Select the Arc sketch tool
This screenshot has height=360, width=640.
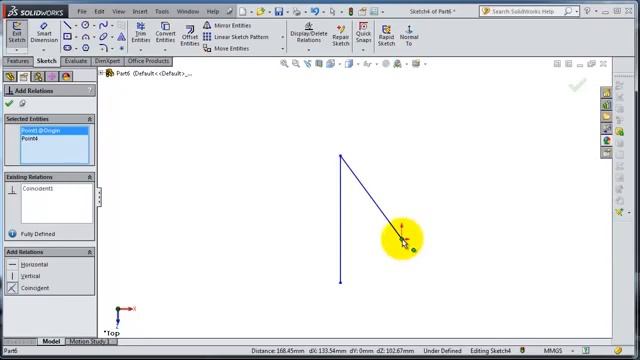pos(85,37)
